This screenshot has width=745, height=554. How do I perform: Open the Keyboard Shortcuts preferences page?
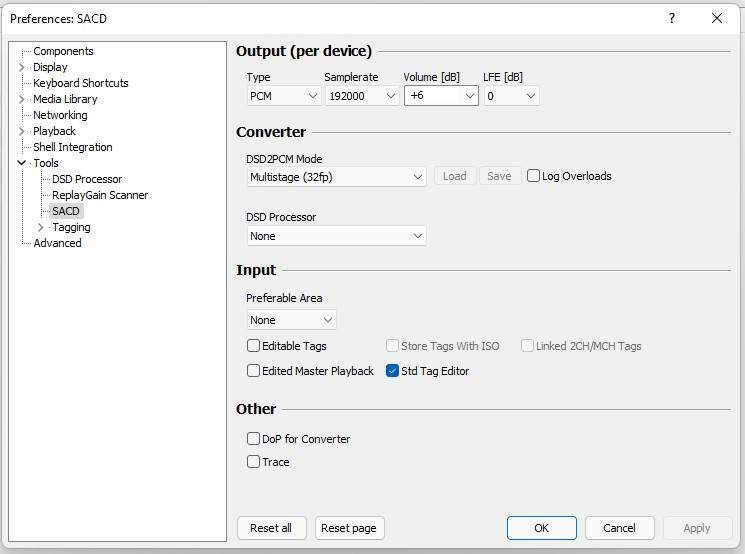tap(80, 83)
